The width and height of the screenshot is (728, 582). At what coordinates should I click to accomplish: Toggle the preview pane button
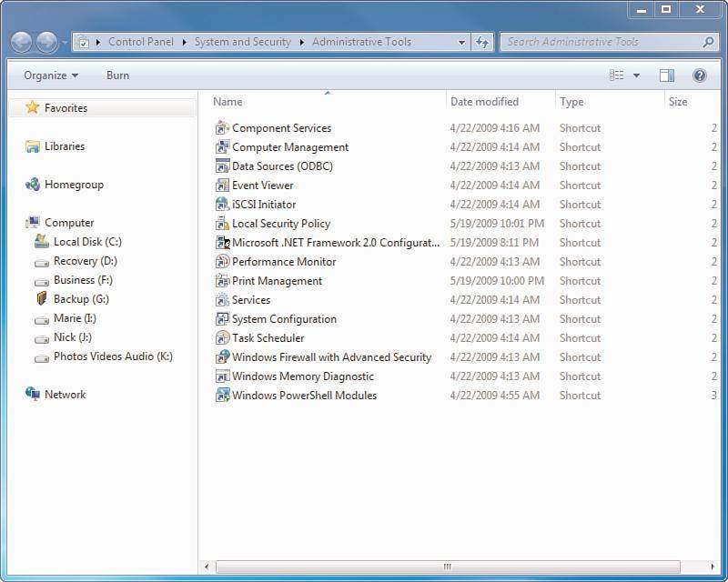tap(667, 75)
